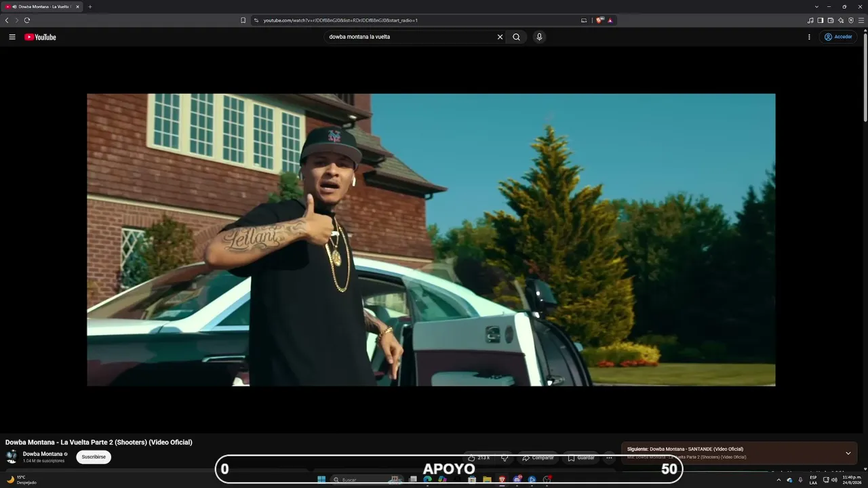Open the Dowba Montana channel avatar
Viewport: 868px width, 488px height.
[x=12, y=457]
